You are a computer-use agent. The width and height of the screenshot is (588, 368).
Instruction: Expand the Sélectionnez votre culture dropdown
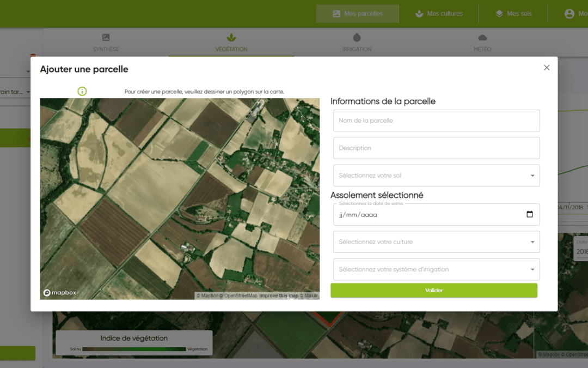(437, 242)
